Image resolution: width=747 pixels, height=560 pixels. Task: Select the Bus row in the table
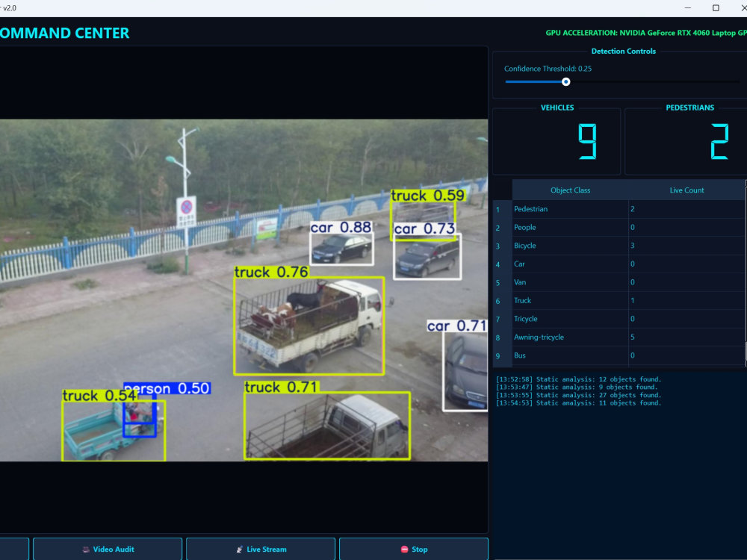[619, 355]
